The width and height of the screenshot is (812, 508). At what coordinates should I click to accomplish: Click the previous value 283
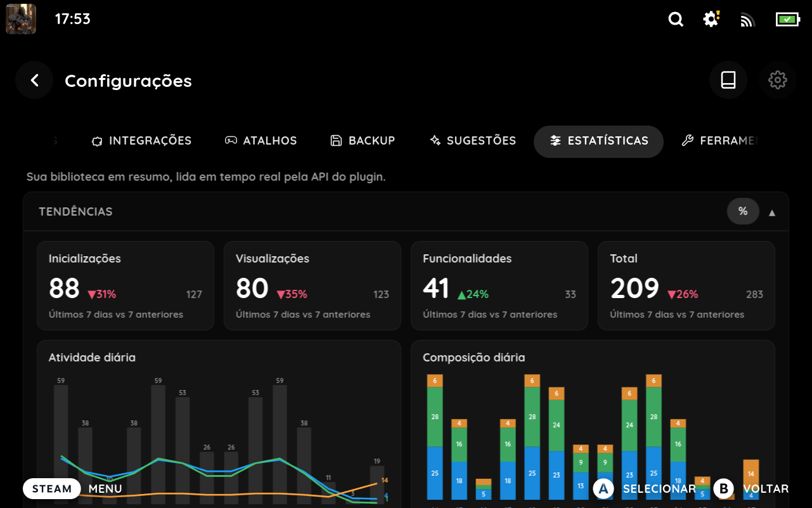point(754,294)
